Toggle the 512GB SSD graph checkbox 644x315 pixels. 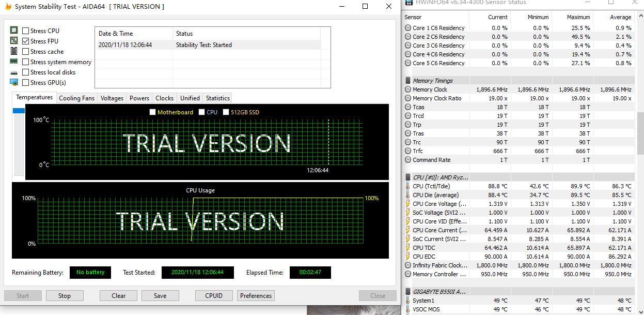coord(226,112)
